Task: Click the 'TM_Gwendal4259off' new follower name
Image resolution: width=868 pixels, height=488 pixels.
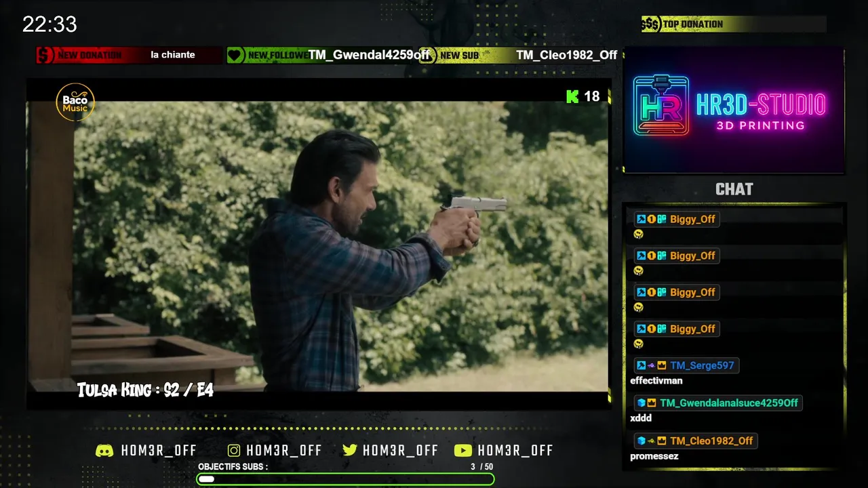Action: tap(370, 55)
